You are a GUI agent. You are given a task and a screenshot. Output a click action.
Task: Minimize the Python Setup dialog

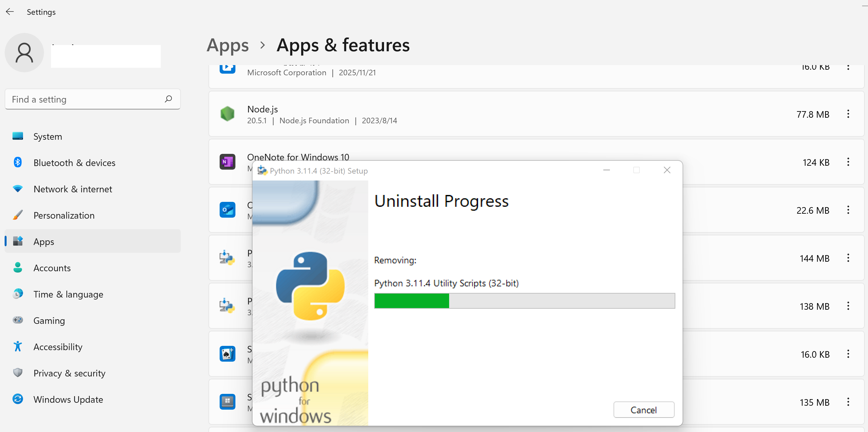(607, 170)
